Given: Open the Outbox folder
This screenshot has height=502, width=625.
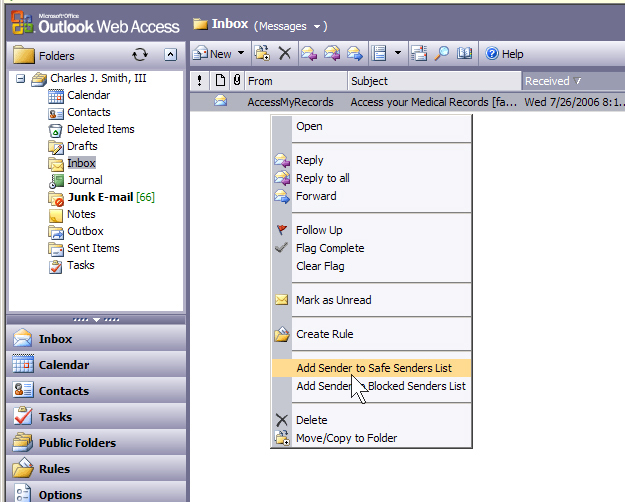Looking at the screenshot, I should pos(76,231).
